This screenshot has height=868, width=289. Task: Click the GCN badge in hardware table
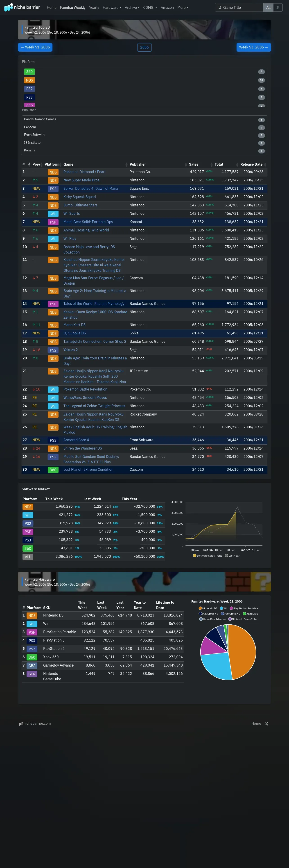32,674
